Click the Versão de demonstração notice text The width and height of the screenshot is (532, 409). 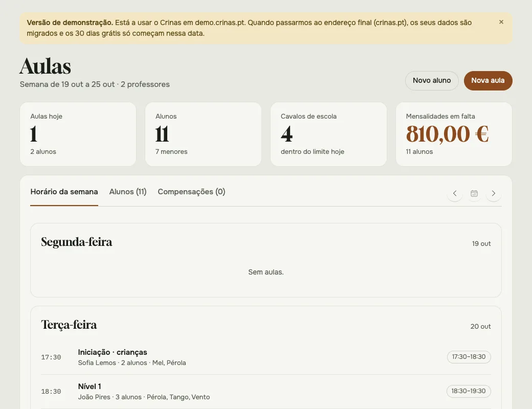(x=250, y=28)
